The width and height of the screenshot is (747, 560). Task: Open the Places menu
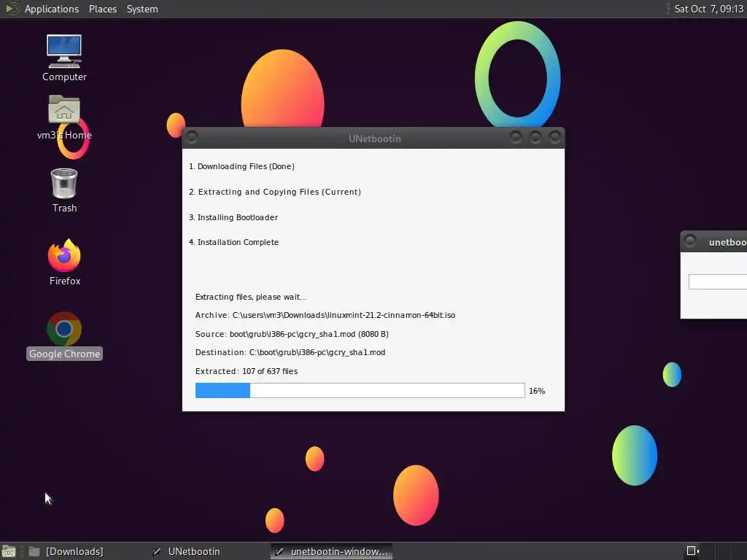[102, 9]
